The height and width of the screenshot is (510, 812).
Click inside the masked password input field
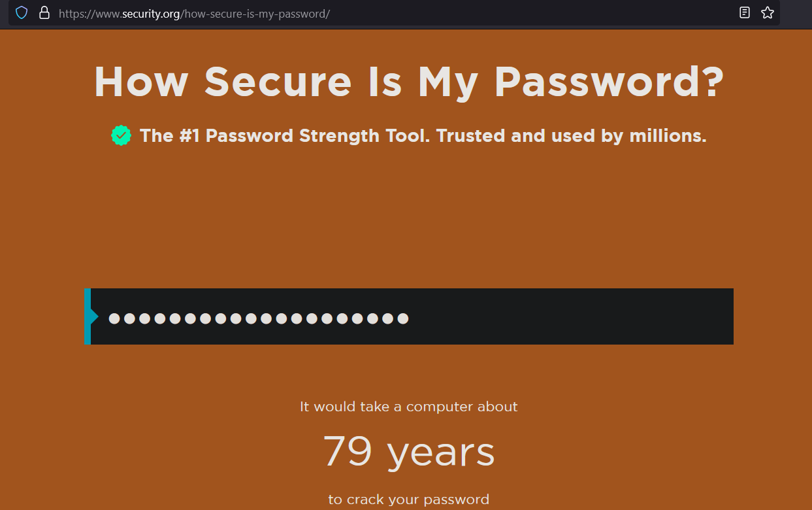409,316
